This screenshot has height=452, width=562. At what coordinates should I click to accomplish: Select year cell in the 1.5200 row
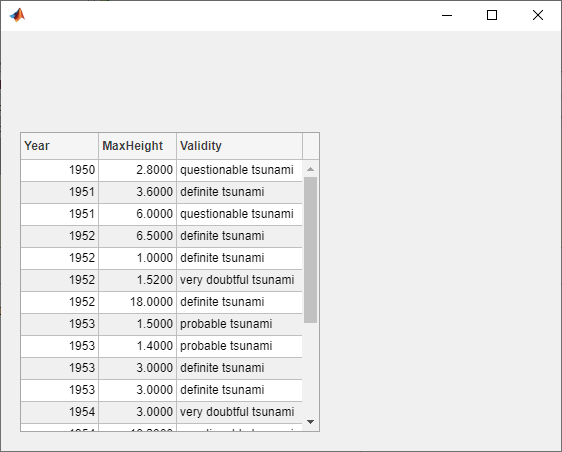point(59,280)
